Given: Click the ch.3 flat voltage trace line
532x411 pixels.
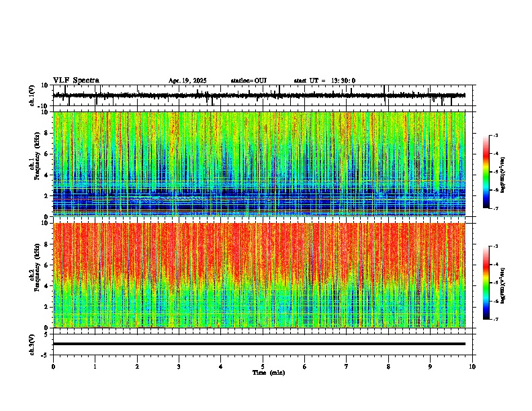Looking at the screenshot, I should click(259, 344).
